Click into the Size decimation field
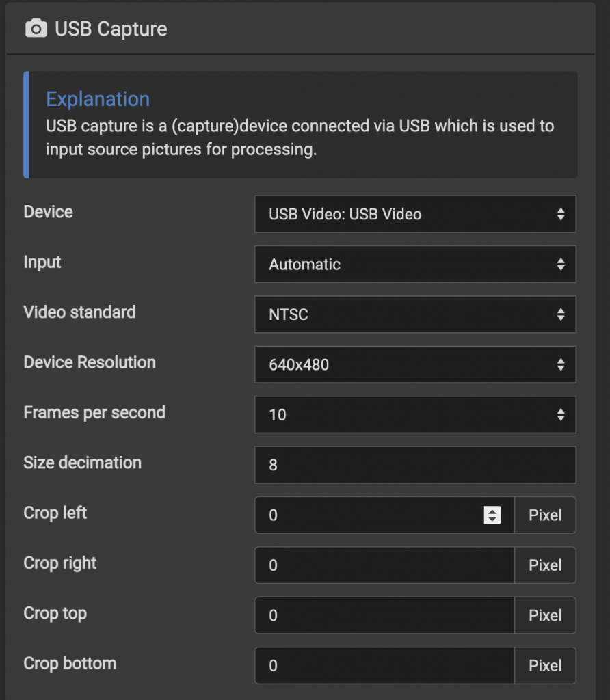The height and width of the screenshot is (700, 610). (x=415, y=465)
